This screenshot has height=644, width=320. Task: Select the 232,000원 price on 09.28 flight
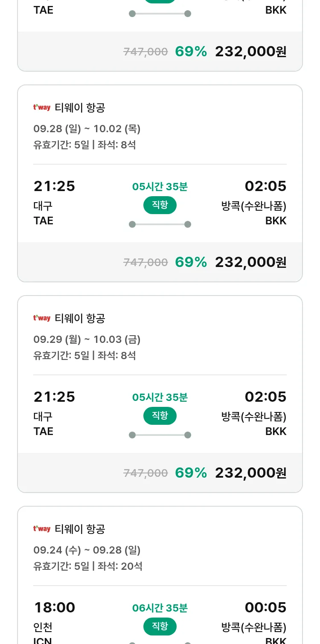[250, 262]
